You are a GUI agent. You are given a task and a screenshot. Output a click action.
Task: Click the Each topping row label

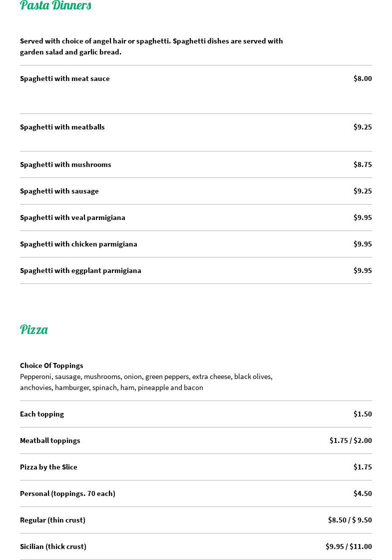(x=42, y=414)
